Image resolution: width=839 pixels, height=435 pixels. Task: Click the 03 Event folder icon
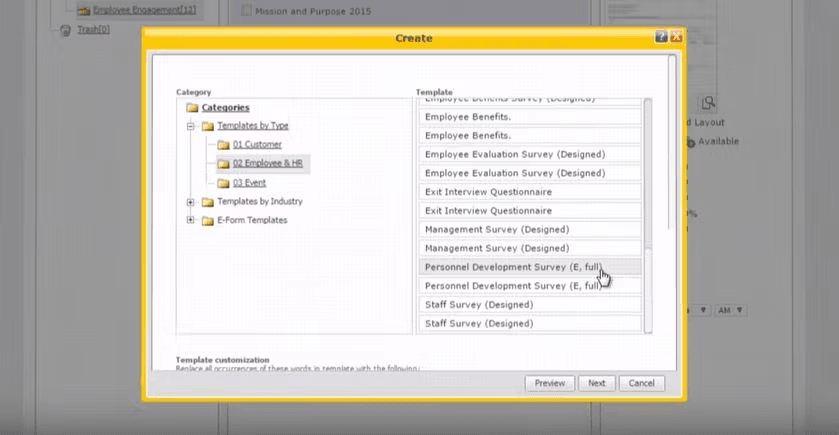pos(224,183)
